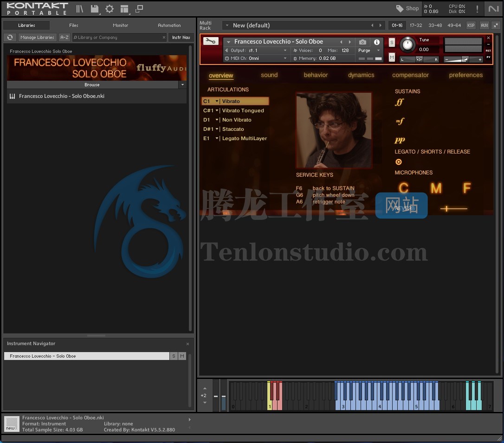Toggle pp sustain layer
The height and width of the screenshot is (443, 504).
(400, 140)
